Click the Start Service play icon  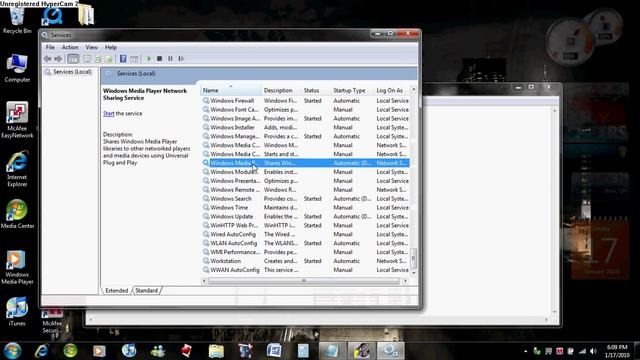[x=149, y=59]
